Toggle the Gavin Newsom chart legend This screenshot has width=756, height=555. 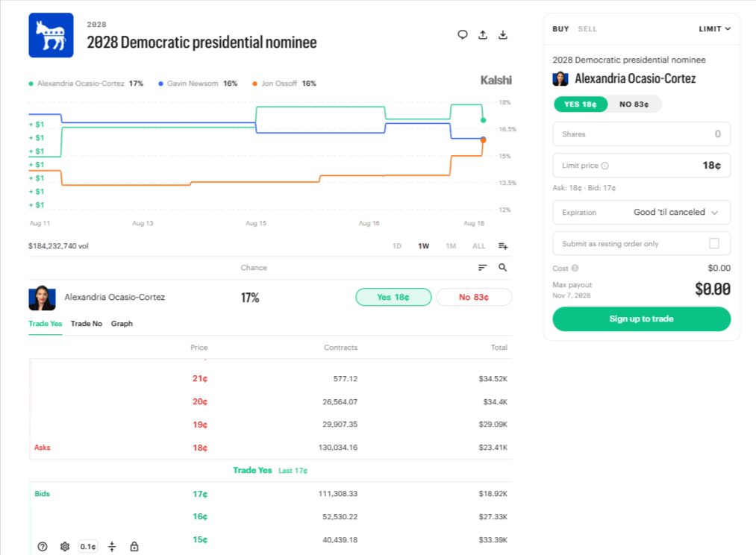click(199, 84)
